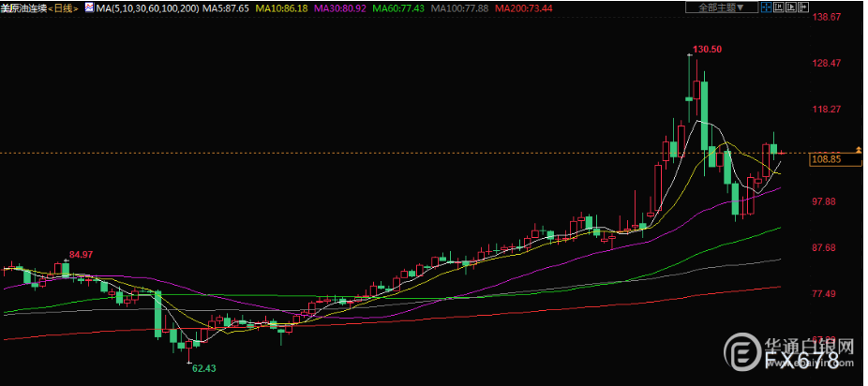Click the MA100:77.88 value

[459, 8]
